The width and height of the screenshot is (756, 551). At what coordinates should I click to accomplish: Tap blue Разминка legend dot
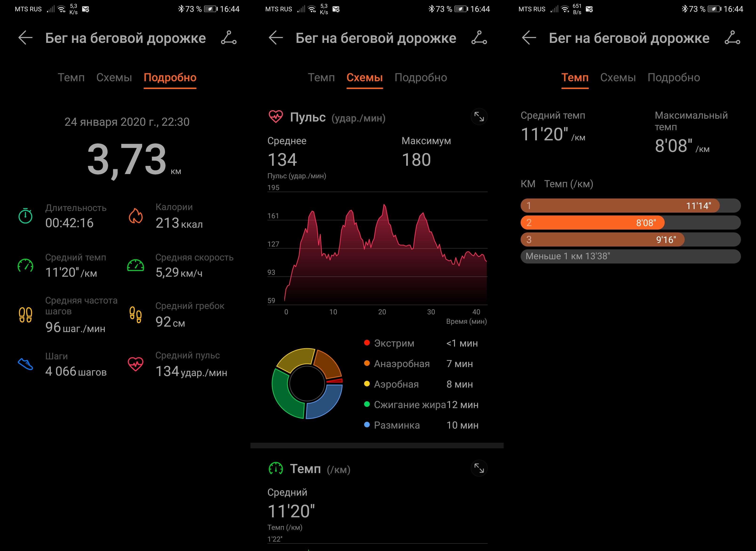(367, 425)
